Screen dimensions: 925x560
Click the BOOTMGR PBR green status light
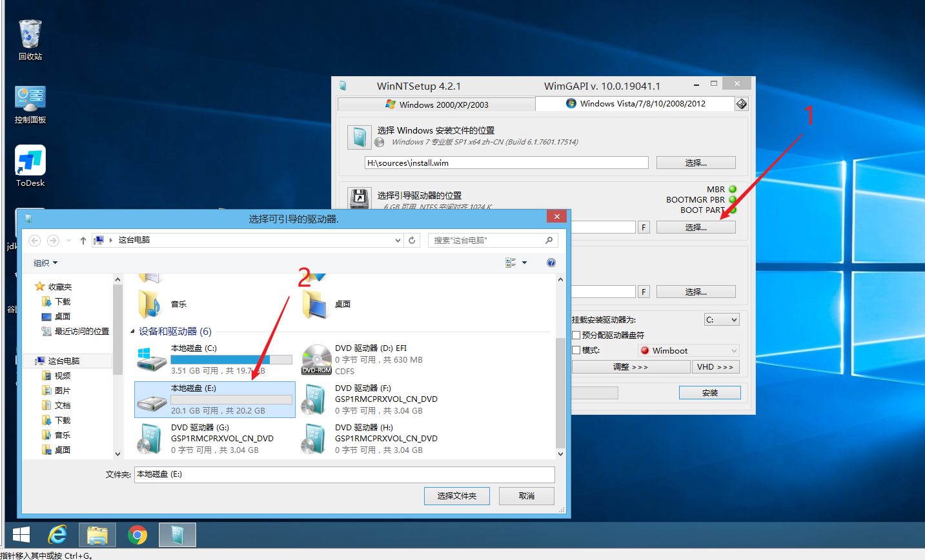733,199
